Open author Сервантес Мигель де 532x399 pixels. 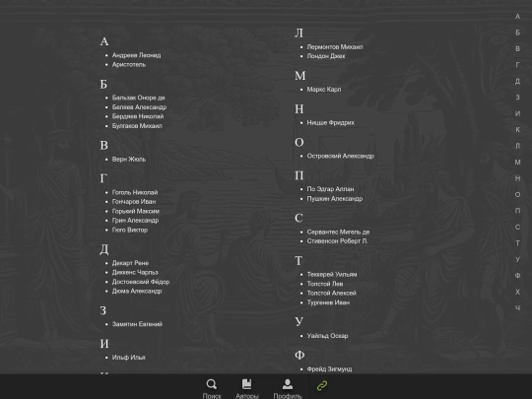click(x=338, y=232)
